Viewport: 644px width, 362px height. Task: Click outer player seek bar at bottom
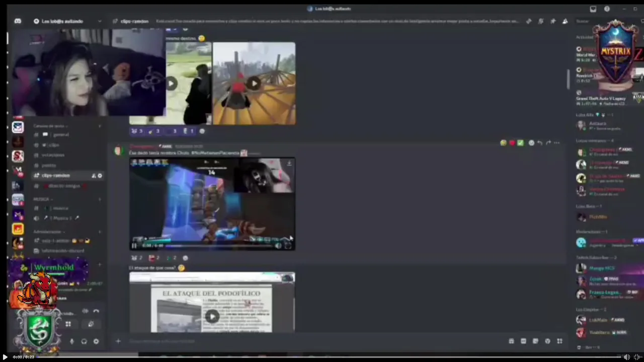330,357
